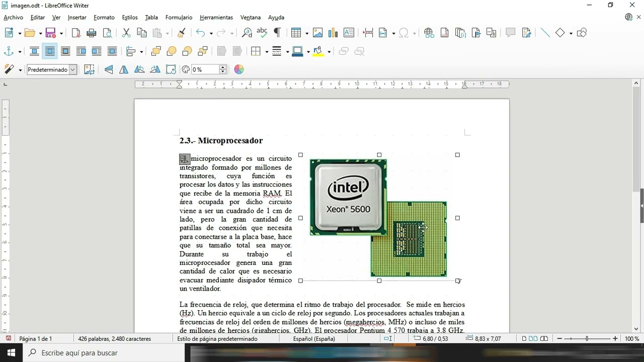Click the New document icon
The height and width of the screenshot is (362, 644).
(x=9, y=33)
